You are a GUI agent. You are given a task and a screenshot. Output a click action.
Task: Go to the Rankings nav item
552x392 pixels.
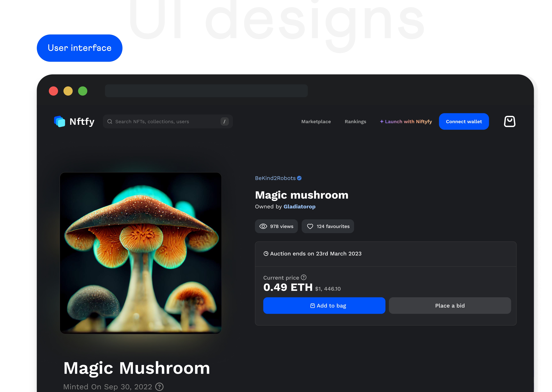pyautogui.click(x=355, y=122)
